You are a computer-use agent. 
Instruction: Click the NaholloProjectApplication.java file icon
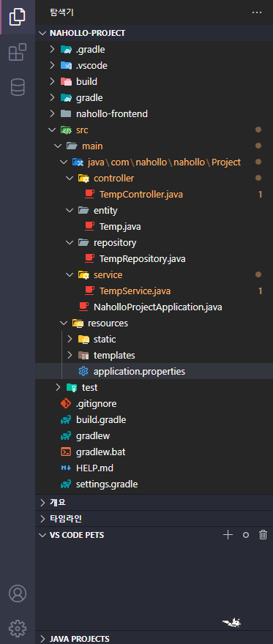[83, 307]
